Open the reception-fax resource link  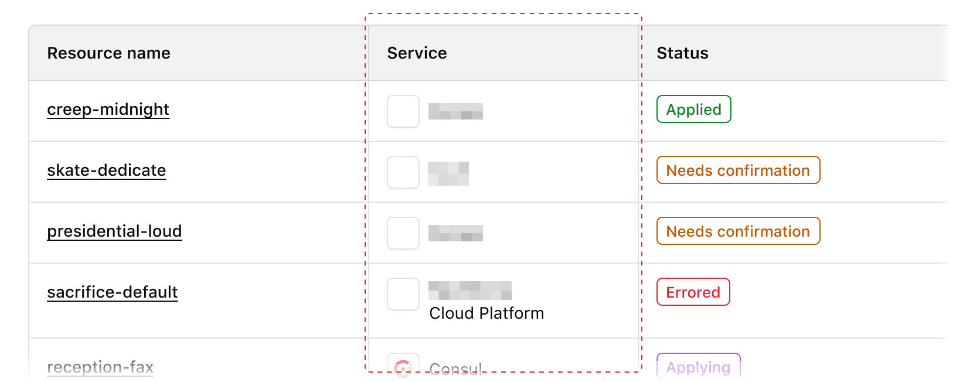[100, 367]
